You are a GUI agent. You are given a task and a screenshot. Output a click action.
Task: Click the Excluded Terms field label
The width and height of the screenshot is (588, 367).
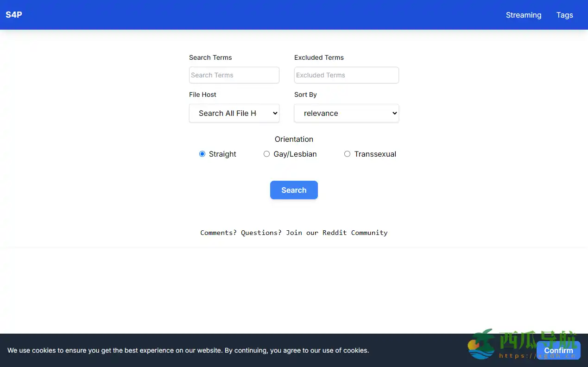(319, 57)
